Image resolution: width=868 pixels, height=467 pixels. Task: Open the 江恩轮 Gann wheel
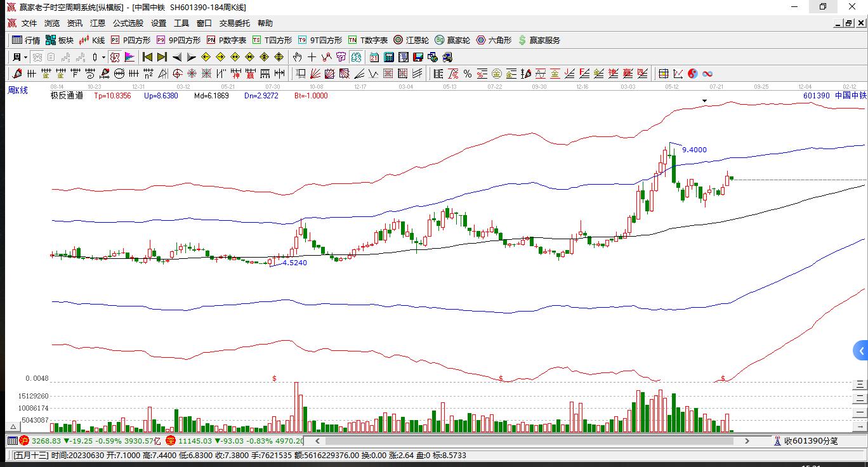(x=411, y=40)
